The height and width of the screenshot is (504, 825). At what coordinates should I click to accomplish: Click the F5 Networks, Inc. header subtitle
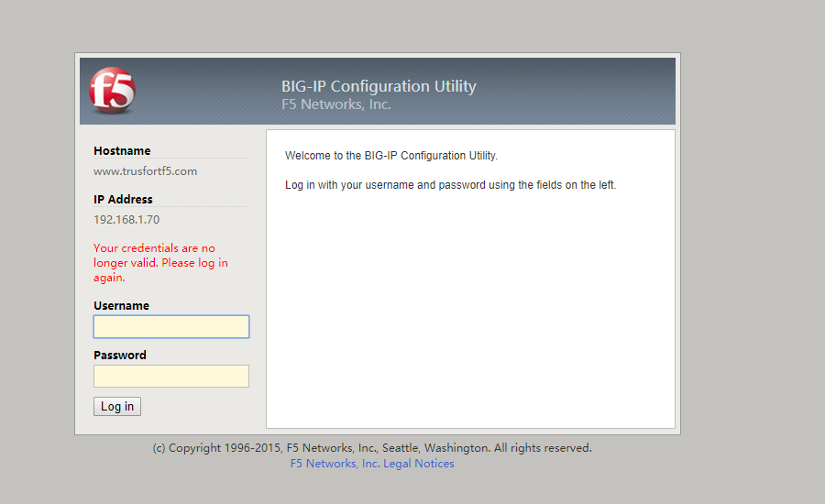336,104
